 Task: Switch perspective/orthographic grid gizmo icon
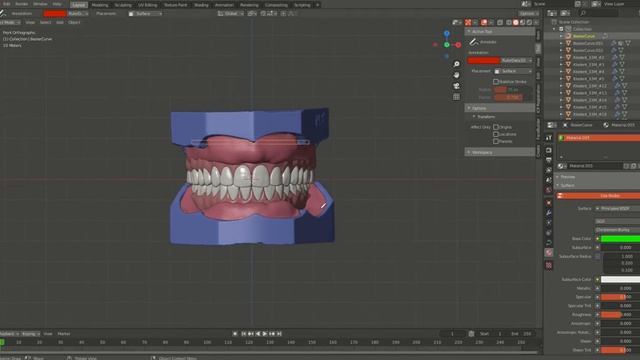456,97
